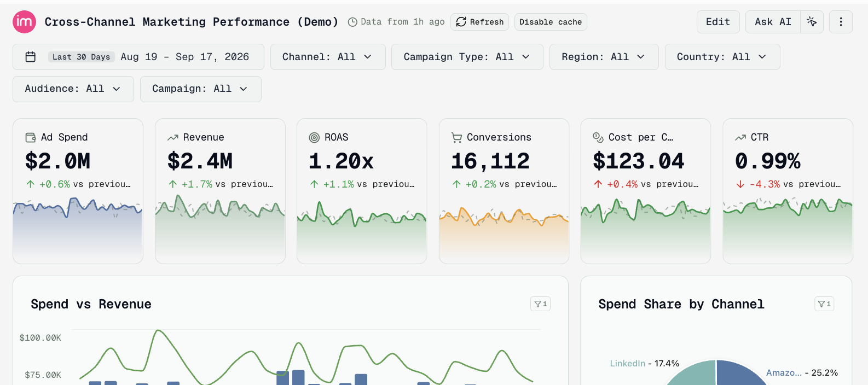Click the orange Conversions sparkline chart
This screenshot has width=868, height=385.
pyautogui.click(x=504, y=232)
